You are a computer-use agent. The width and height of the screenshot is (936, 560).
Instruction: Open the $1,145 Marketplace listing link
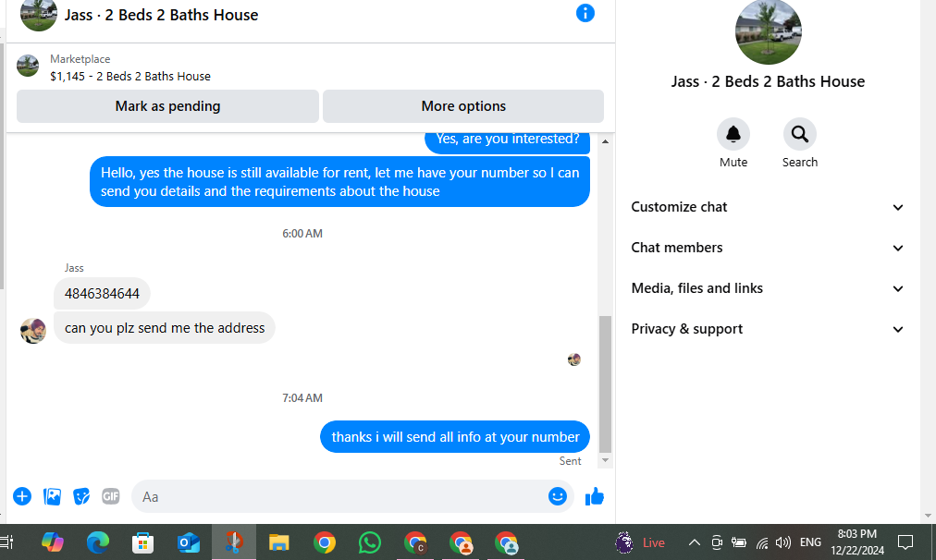click(x=130, y=77)
